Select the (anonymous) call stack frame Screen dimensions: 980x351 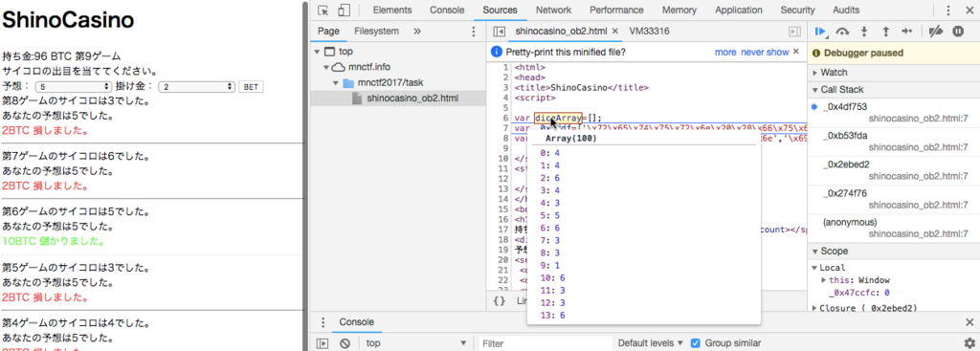coord(893,228)
